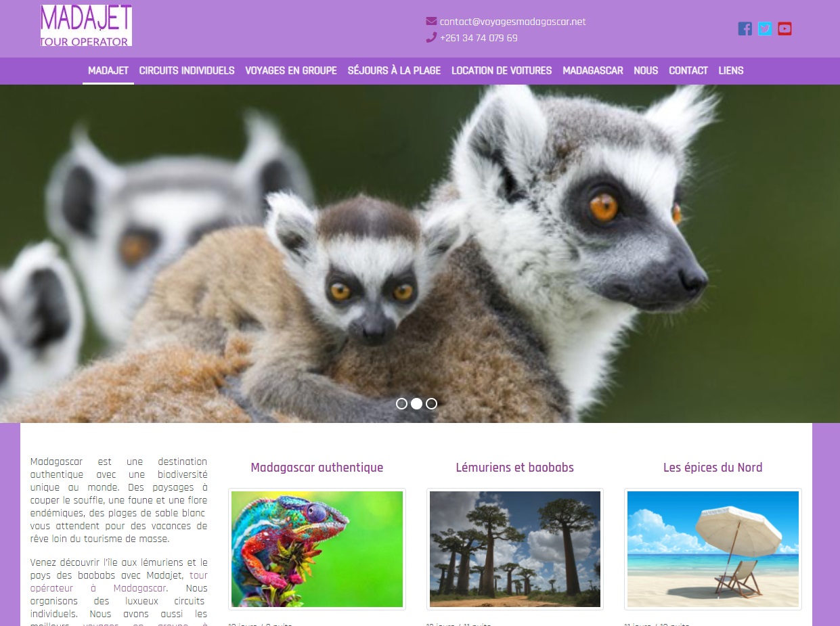This screenshot has height=626, width=840.
Task: Go to the Nous page
Action: coord(646,70)
